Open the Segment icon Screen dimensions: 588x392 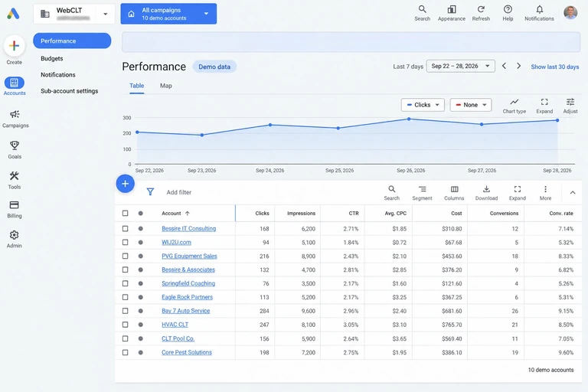423,189
